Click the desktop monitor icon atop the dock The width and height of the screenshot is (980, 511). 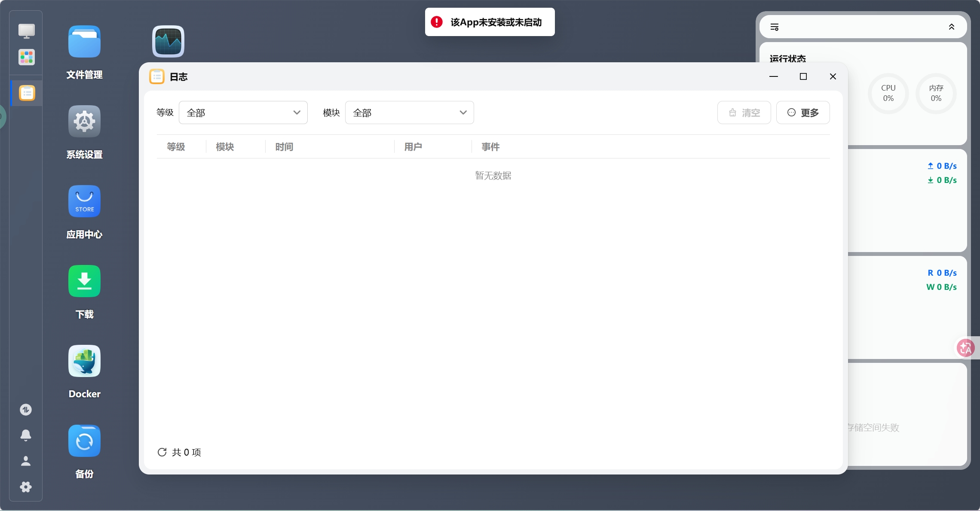[26, 30]
